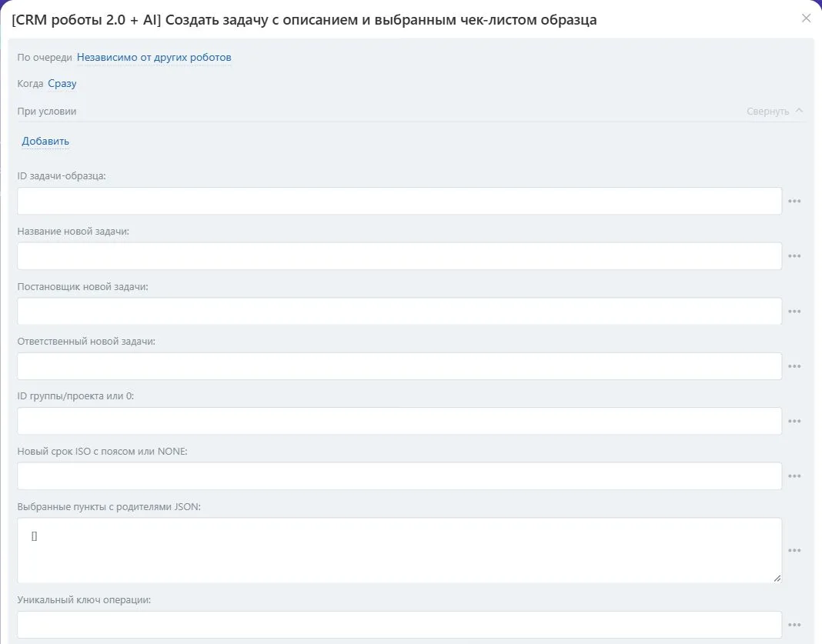Viewport: 822px width, 644px height.
Task: Focus the Название новой задачи input
Action: click(x=399, y=256)
